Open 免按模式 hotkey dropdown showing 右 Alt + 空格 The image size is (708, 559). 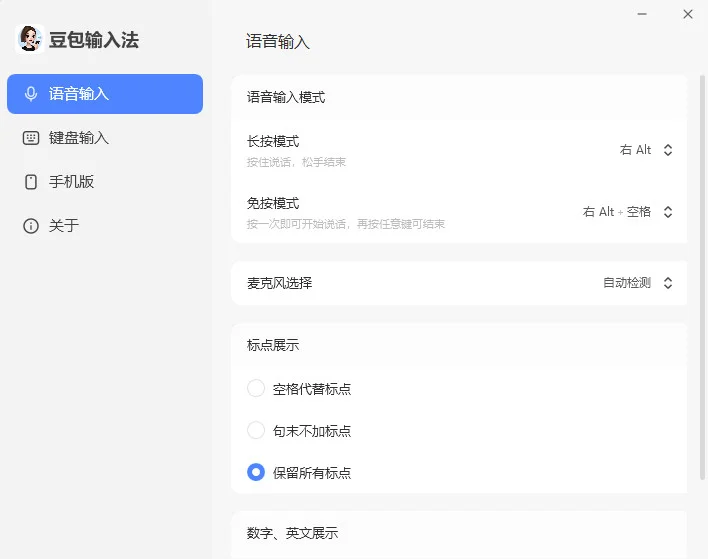[x=628, y=212]
